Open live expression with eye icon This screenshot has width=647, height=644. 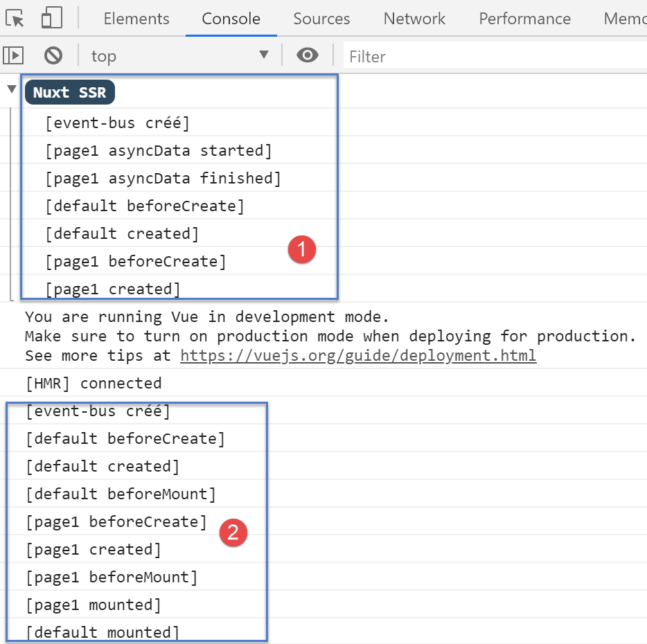point(307,55)
